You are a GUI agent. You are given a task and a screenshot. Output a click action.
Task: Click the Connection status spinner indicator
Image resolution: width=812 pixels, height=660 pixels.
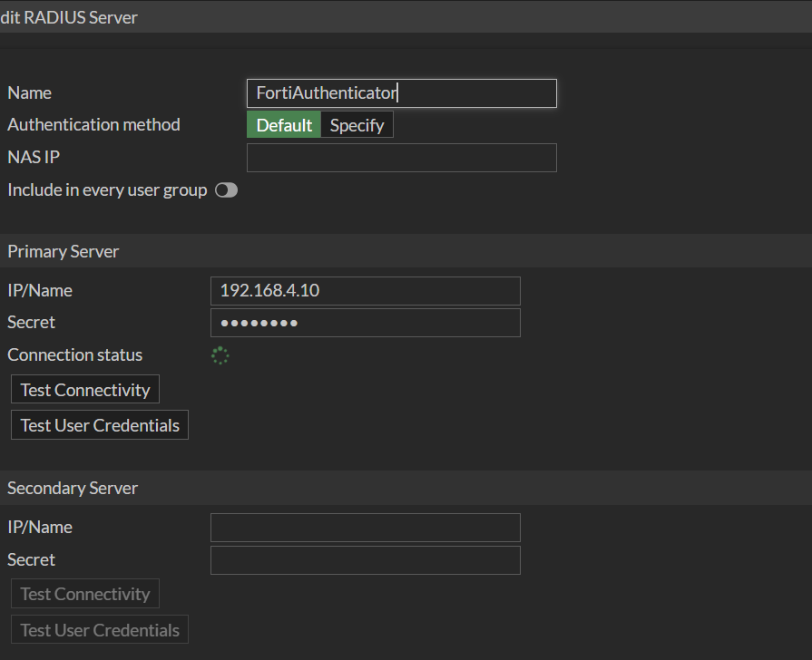tap(220, 355)
